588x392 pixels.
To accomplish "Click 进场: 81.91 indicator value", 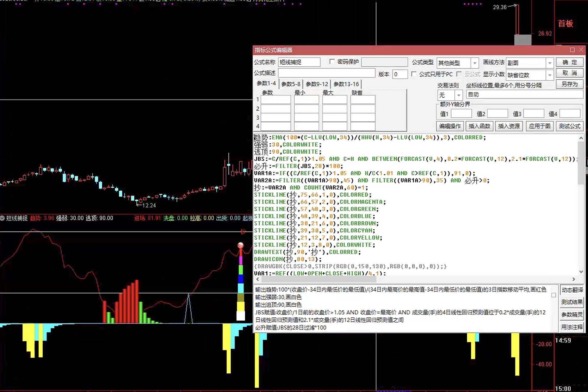I will coord(147,218).
